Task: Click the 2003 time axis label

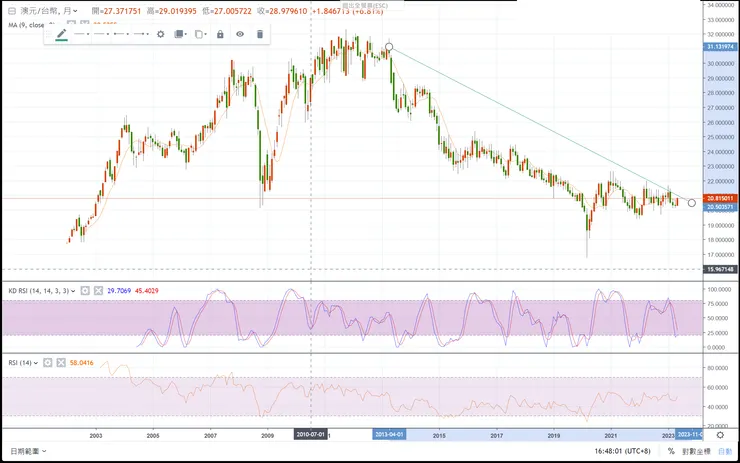Action: (x=96, y=436)
